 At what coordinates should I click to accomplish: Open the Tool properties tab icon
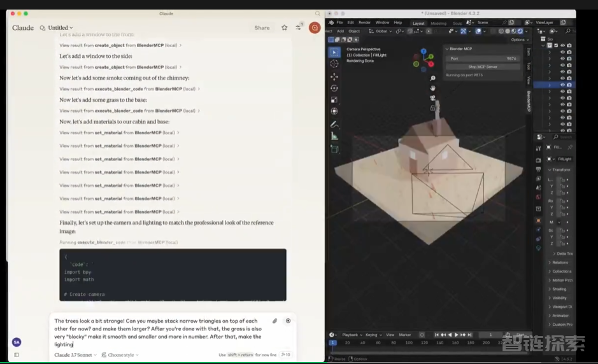tap(538, 148)
